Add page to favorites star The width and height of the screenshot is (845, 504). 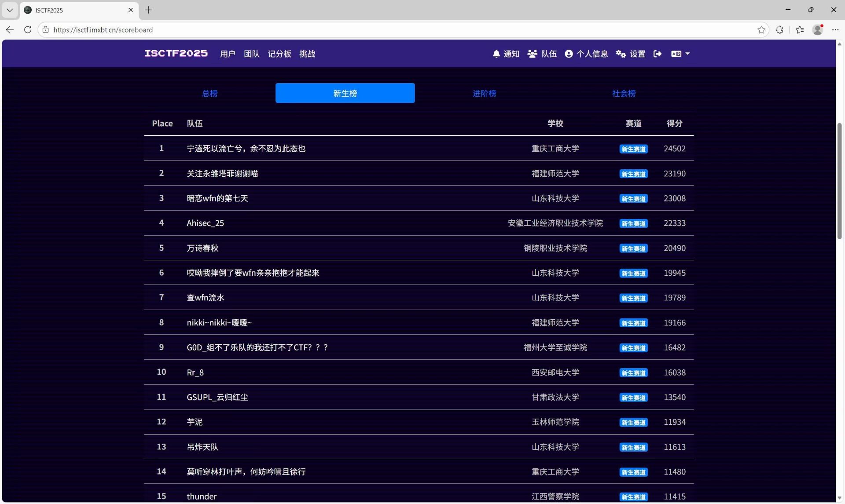click(761, 30)
